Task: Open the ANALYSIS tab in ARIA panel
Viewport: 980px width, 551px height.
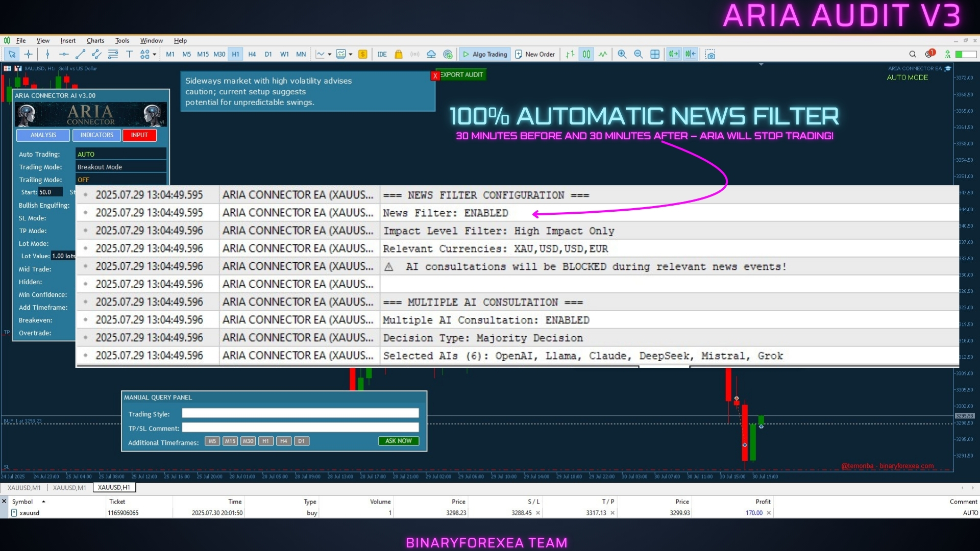Action: [x=43, y=135]
